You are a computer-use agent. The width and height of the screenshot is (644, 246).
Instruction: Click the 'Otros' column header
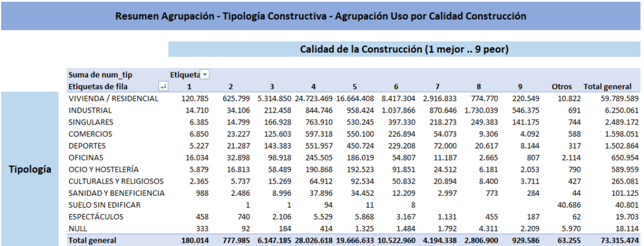[562, 87]
